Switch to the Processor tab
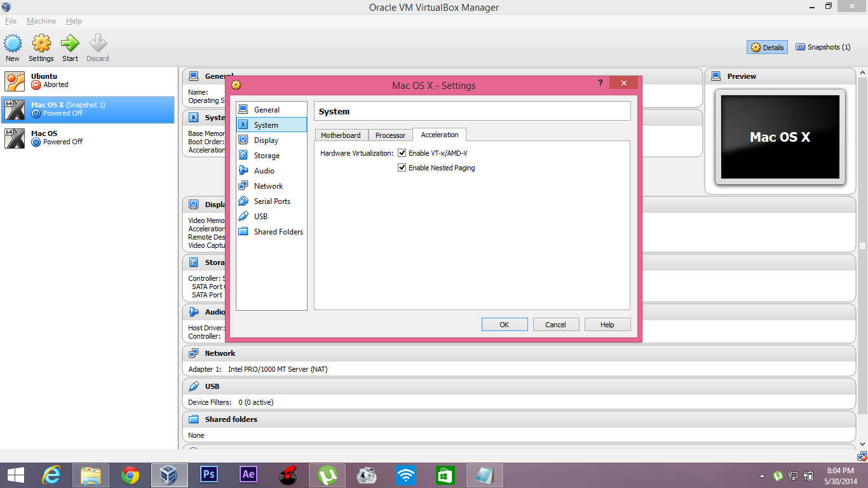 coord(390,135)
